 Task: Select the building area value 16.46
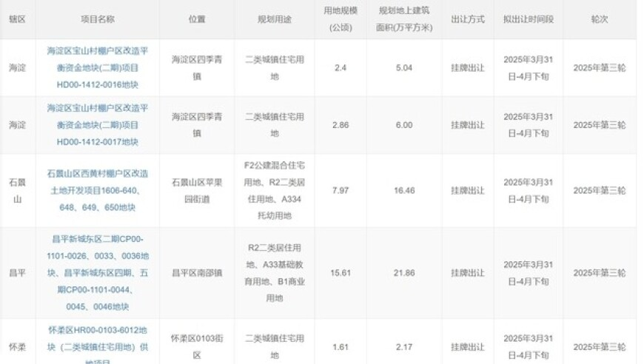[x=404, y=190]
